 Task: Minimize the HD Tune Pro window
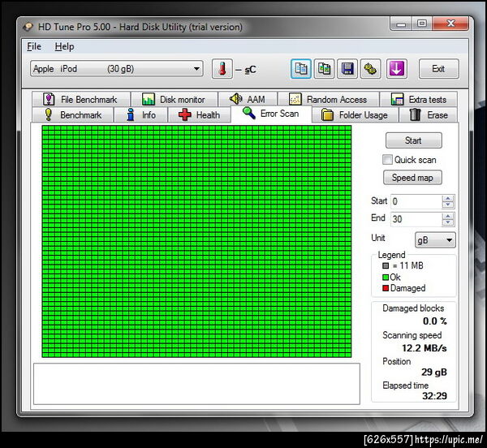401,24
